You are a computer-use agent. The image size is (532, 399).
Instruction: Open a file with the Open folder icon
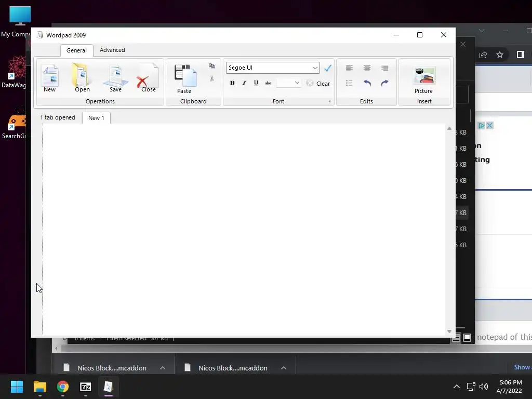pyautogui.click(x=82, y=78)
